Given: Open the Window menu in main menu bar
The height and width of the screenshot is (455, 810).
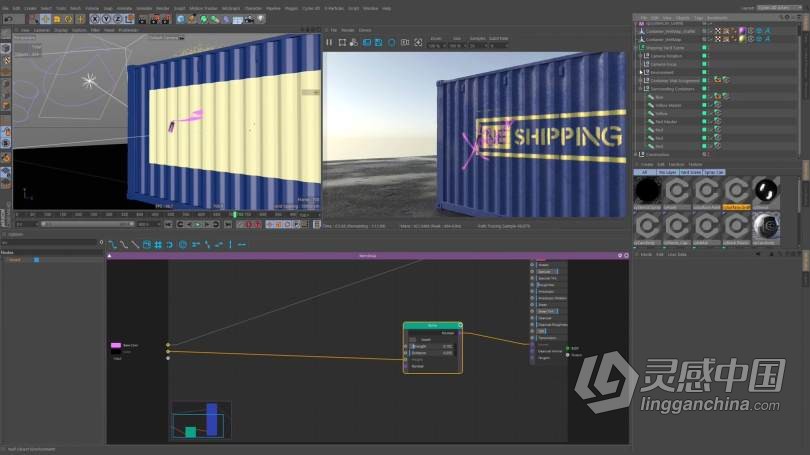Looking at the screenshot, I should click(x=370, y=8).
